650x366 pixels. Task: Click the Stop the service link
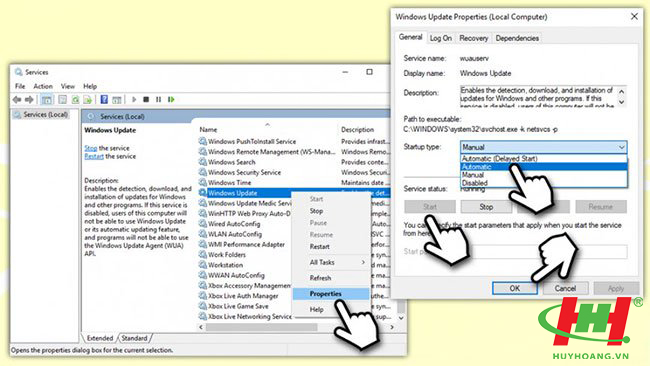pyautogui.click(x=91, y=148)
